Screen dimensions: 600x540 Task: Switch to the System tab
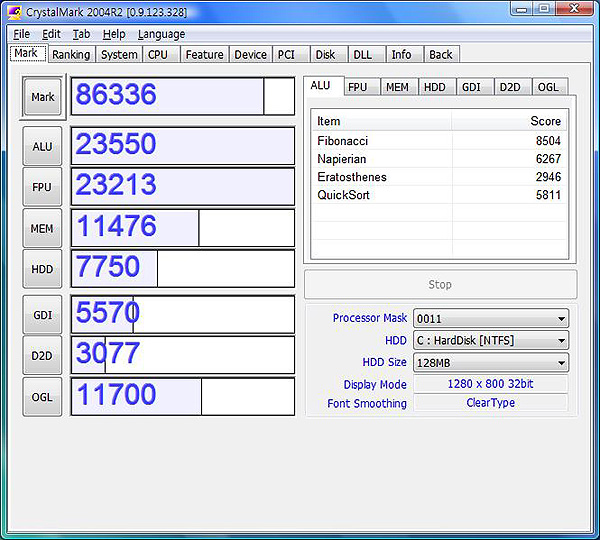coord(119,54)
